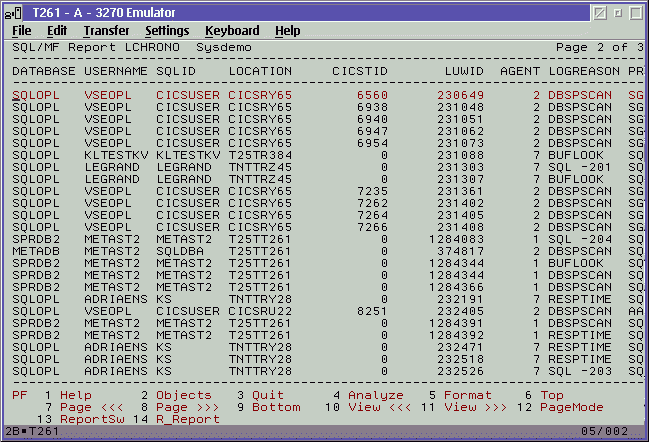Click LUWID value 231073

[460, 143]
